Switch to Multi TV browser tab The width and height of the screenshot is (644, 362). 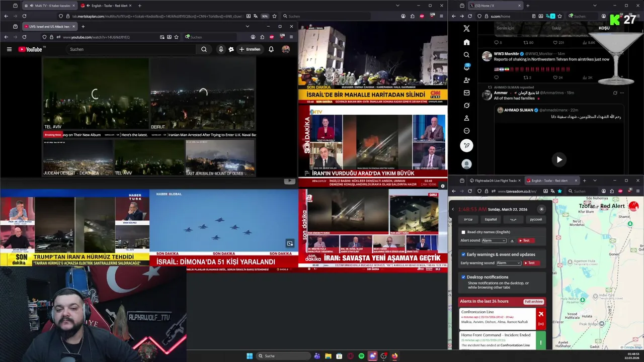pos(49,6)
